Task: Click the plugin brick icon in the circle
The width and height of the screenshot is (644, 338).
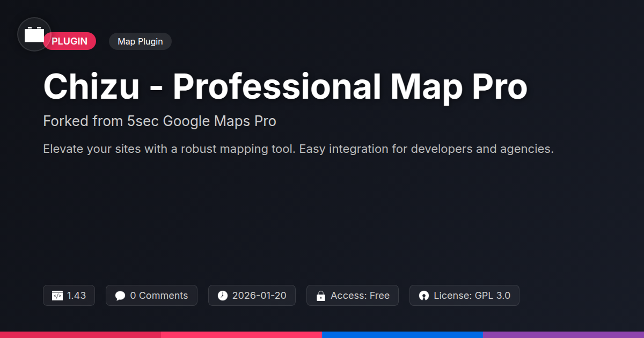Action: coord(34,34)
